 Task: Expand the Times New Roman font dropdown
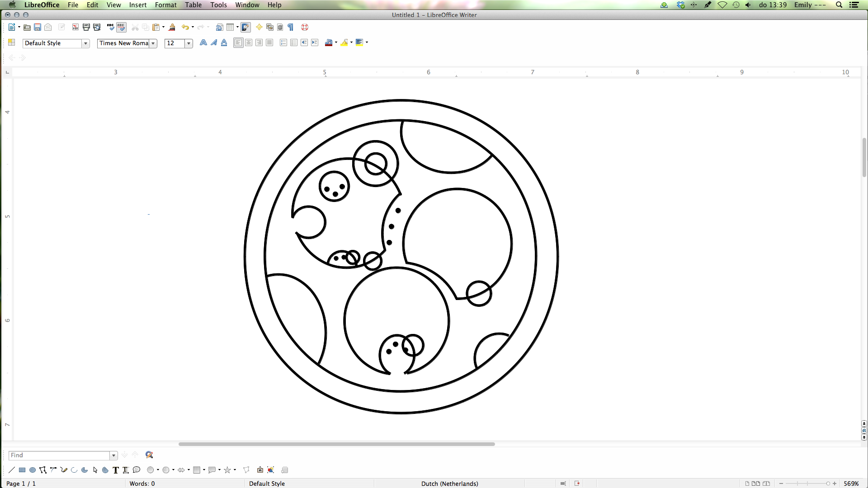pos(153,43)
